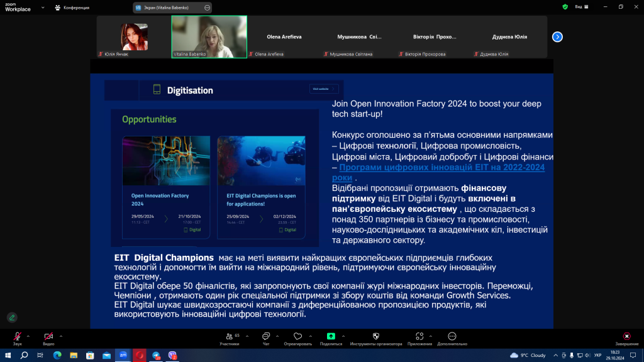Image resolution: width=644 pixels, height=362 pixels.
Task: Switch the УКР input language indicator
Action: [x=598, y=356]
